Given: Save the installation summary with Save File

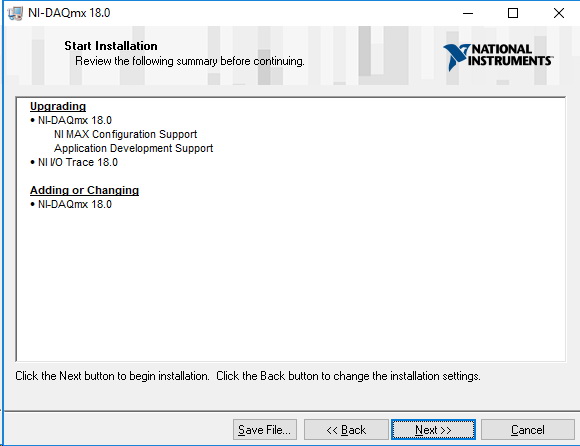Looking at the screenshot, I should (x=264, y=430).
